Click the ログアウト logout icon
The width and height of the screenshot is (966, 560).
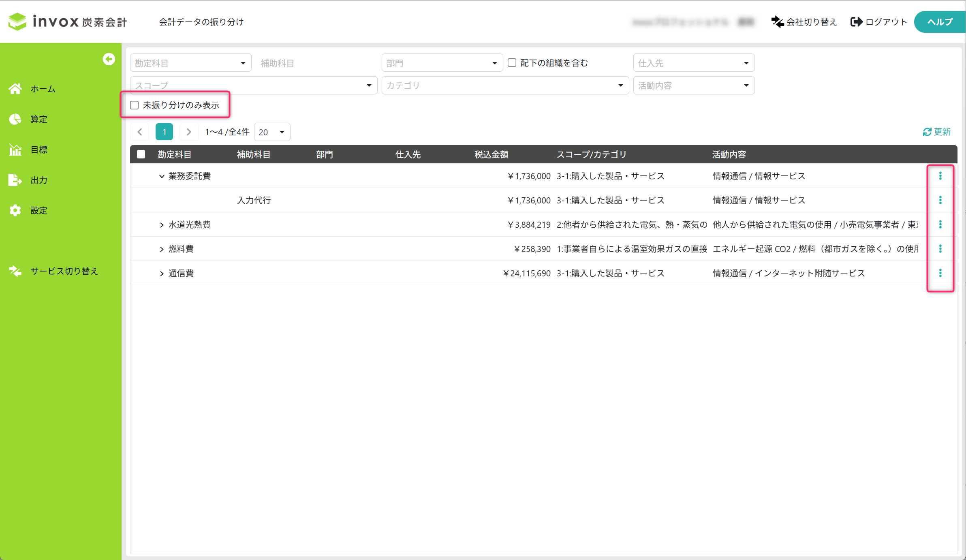tap(856, 22)
